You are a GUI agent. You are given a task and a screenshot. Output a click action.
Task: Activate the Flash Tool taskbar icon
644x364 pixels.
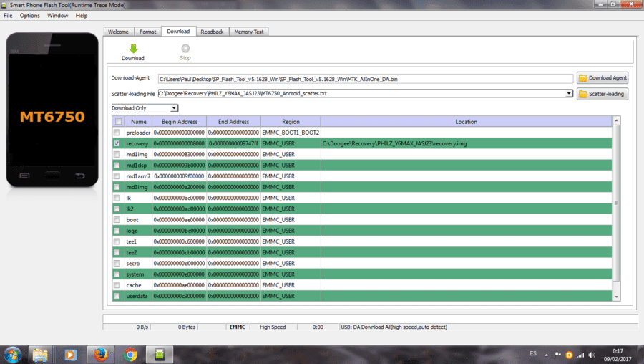click(160, 354)
